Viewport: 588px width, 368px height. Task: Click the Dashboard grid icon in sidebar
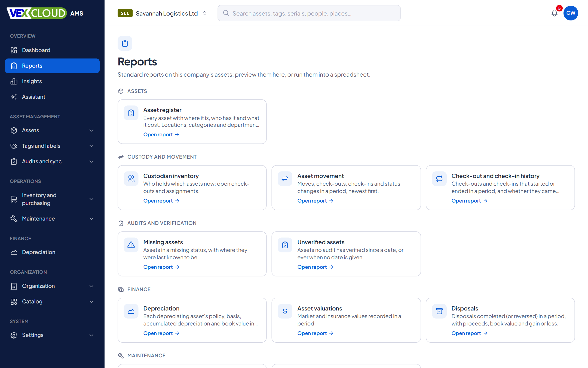coord(14,50)
